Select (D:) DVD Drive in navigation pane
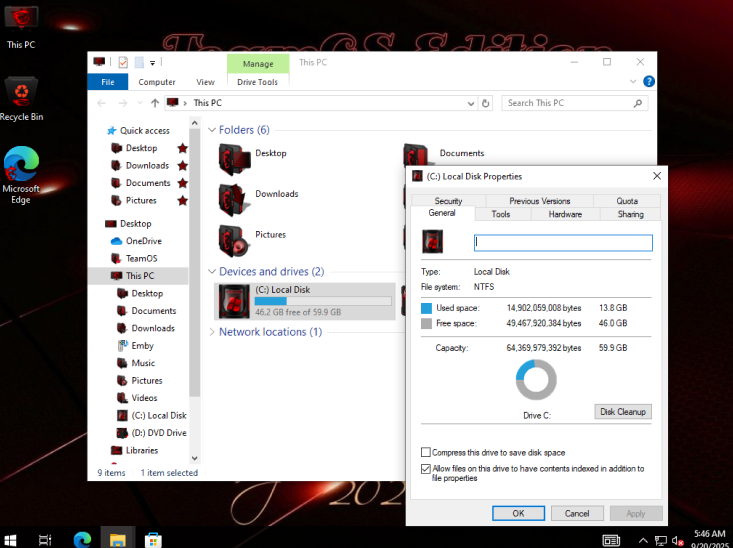Image resolution: width=733 pixels, height=548 pixels. tap(159, 433)
